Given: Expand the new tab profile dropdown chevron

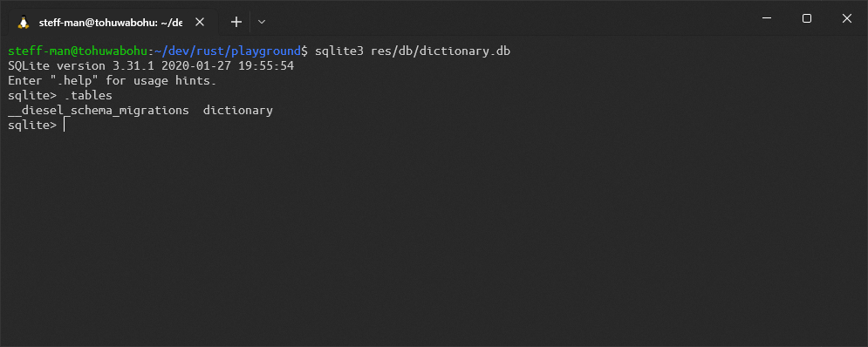Looking at the screenshot, I should click(263, 22).
